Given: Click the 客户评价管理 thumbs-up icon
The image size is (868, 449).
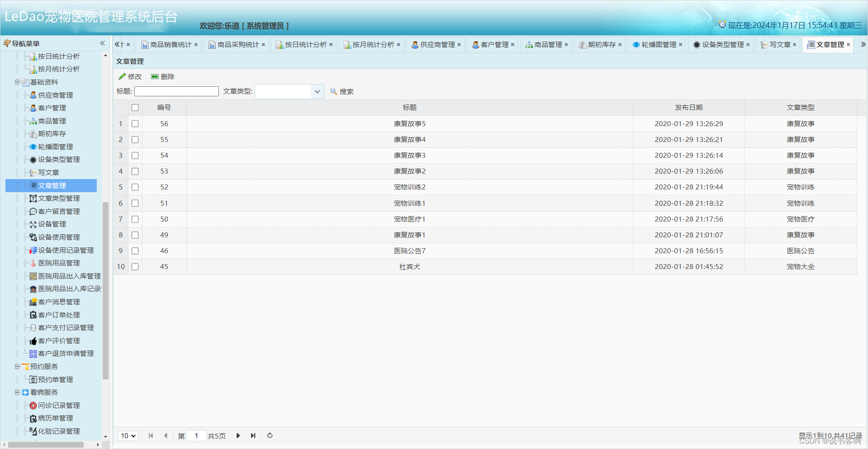Looking at the screenshot, I should tap(33, 341).
